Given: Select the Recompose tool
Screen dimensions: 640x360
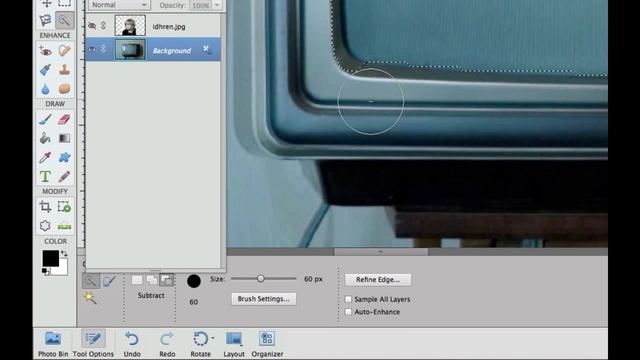Looking at the screenshot, I should pyautogui.click(x=64, y=207).
